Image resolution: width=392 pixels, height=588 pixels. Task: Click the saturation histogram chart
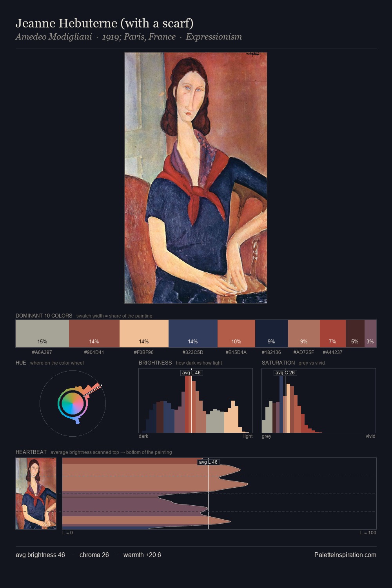(x=319, y=400)
